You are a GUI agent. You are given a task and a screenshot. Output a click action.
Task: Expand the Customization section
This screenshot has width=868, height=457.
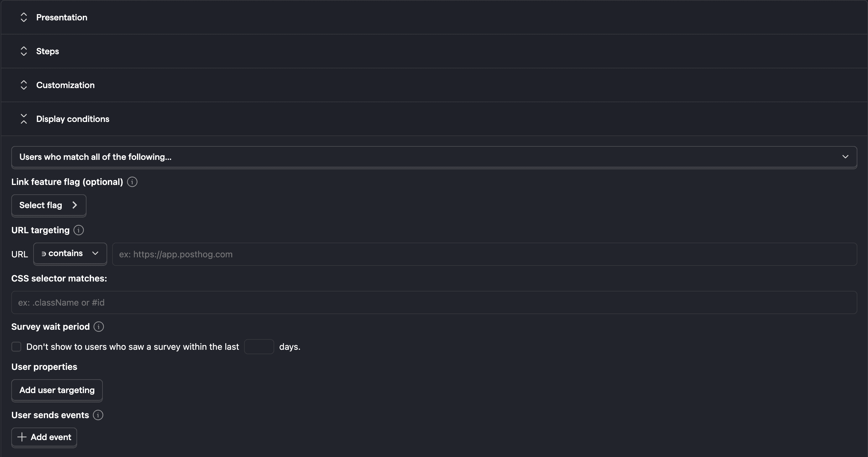coord(434,85)
